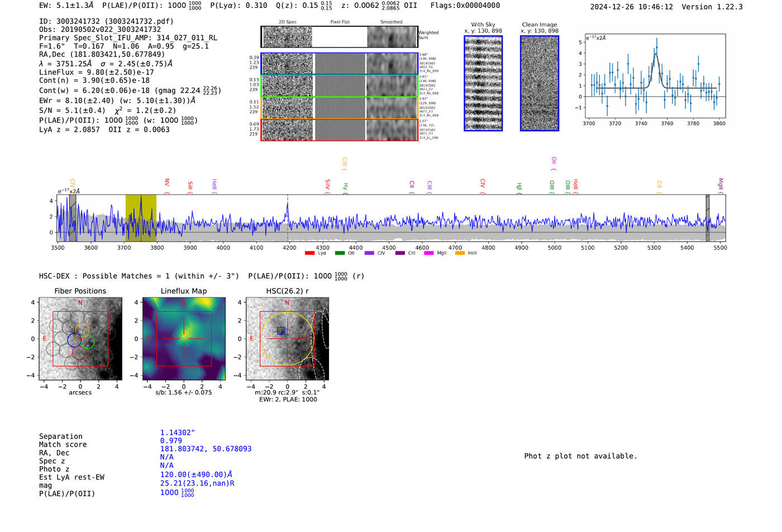Screen dimensions: 782x532
Task: Click the EWr: 2, PLAE: 1000 caption
Action: 288,399
